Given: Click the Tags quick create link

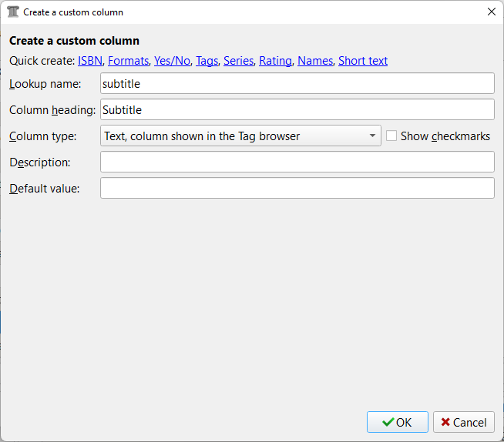Looking at the screenshot, I should pyautogui.click(x=207, y=61).
